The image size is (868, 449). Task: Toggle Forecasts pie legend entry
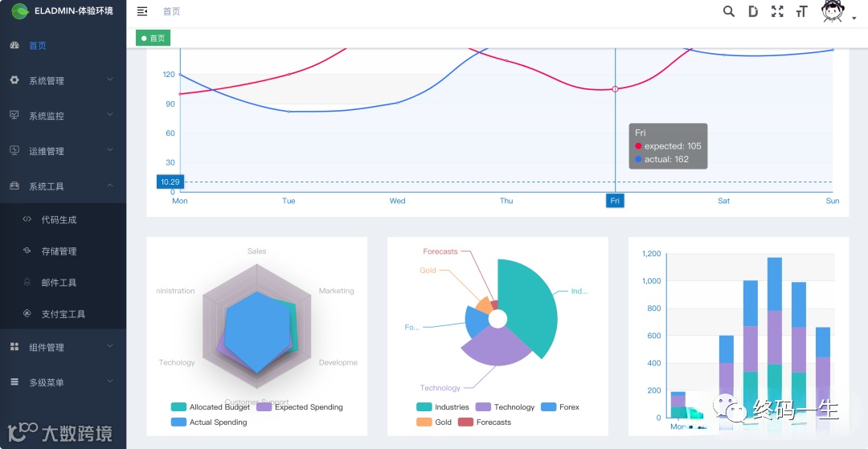[x=485, y=422]
